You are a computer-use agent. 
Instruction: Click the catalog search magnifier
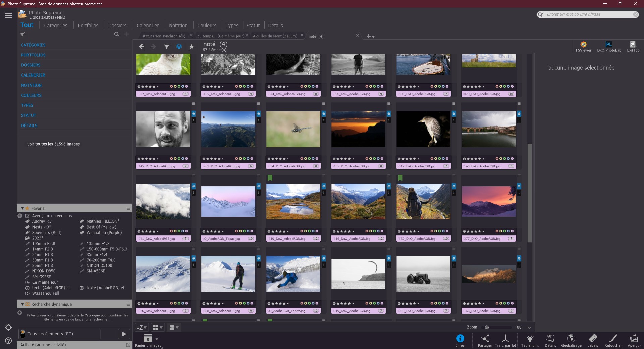tap(116, 34)
